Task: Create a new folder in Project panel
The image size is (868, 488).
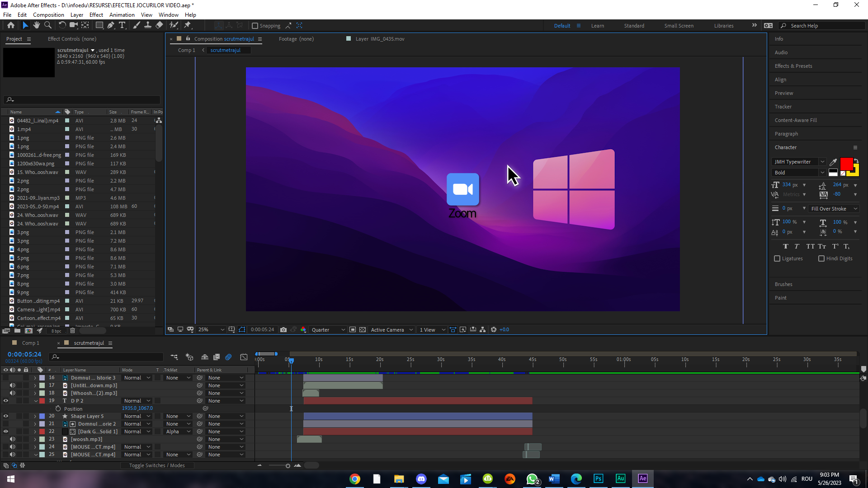Action: (x=17, y=331)
